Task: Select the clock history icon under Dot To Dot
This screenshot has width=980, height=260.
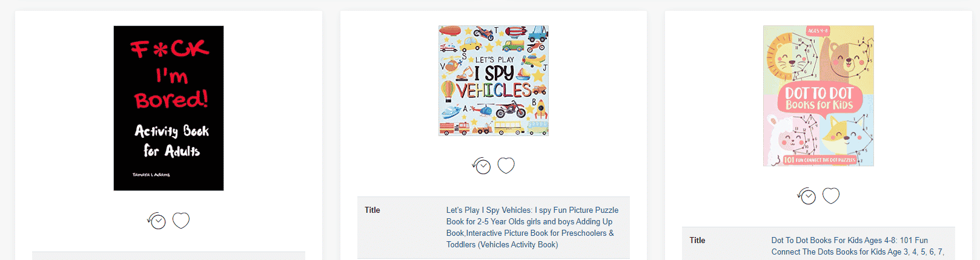Action: tap(807, 196)
